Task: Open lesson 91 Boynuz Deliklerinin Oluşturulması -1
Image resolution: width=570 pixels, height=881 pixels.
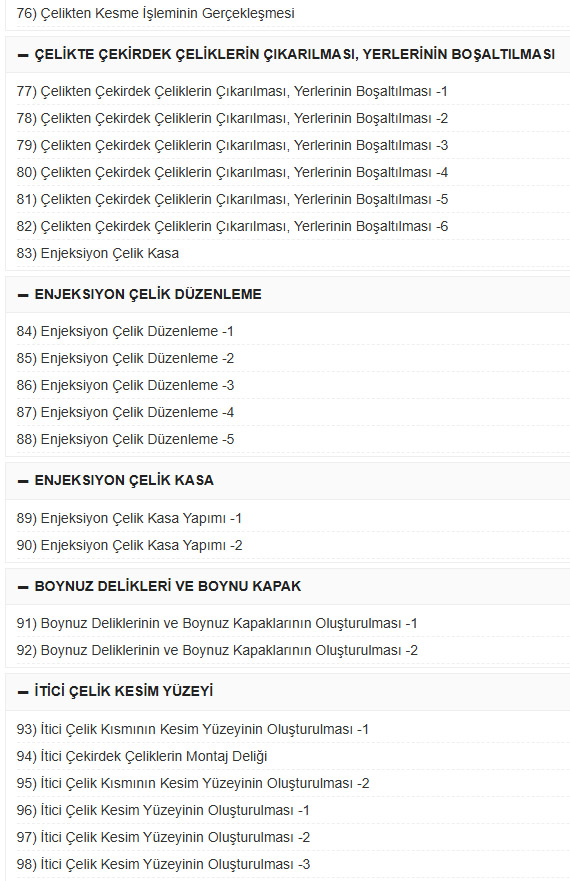Action: pyautogui.click(x=217, y=623)
